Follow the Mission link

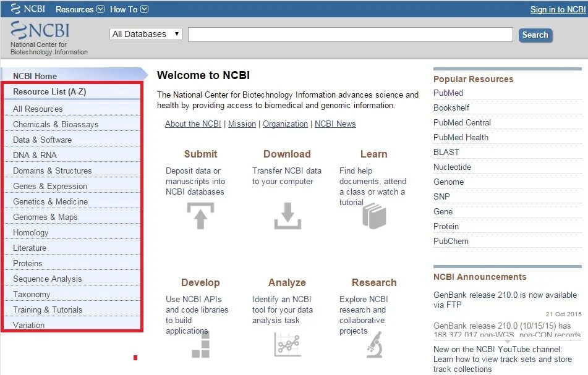(242, 124)
